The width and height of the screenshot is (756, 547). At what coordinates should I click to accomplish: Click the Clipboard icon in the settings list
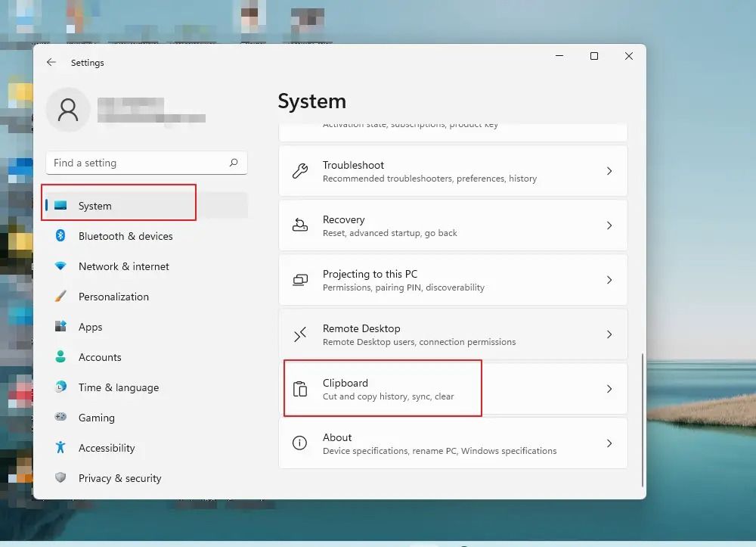coord(302,388)
